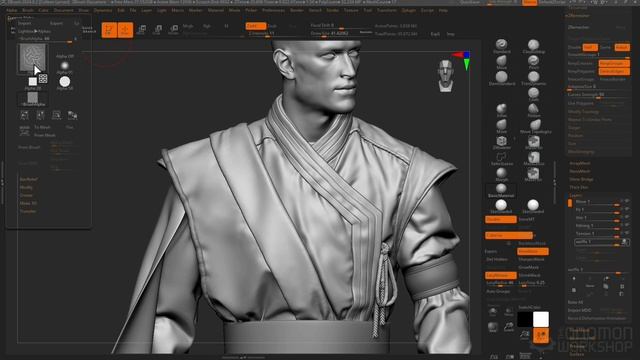Select the DamStandard brush
640x360 pixels.
(502, 78)
